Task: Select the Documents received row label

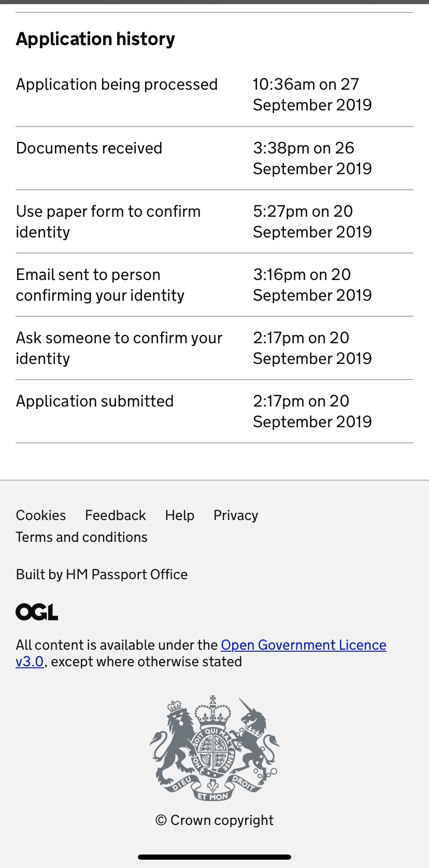Action: pyautogui.click(x=89, y=148)
